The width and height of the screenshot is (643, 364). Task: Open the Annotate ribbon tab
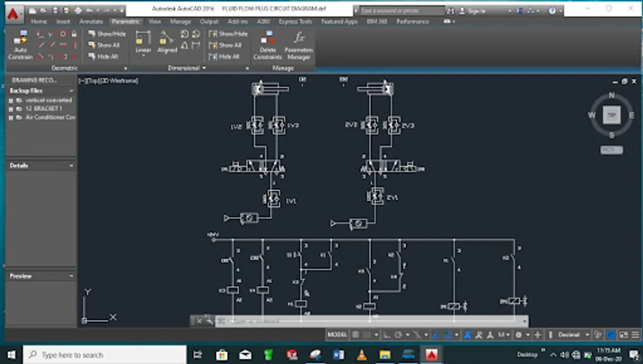[x=91, y=21]
